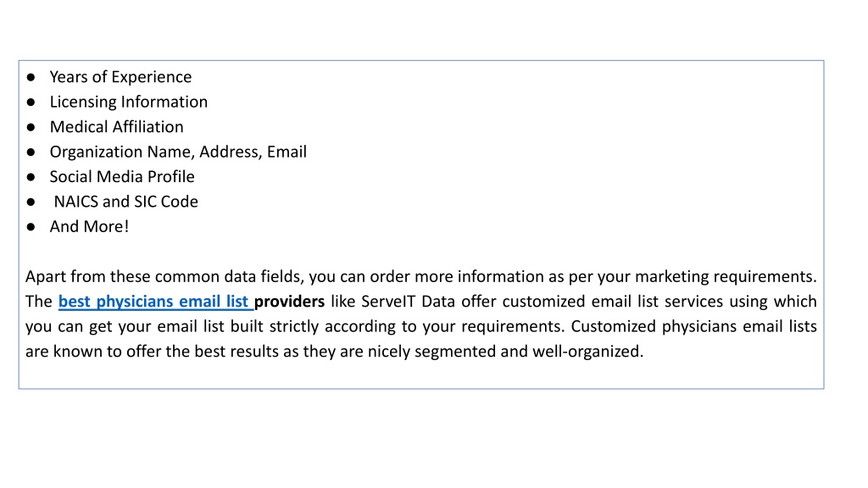Click the bullet dot beside Organization Name
This screenshot has width=868, height=488.
31,152
